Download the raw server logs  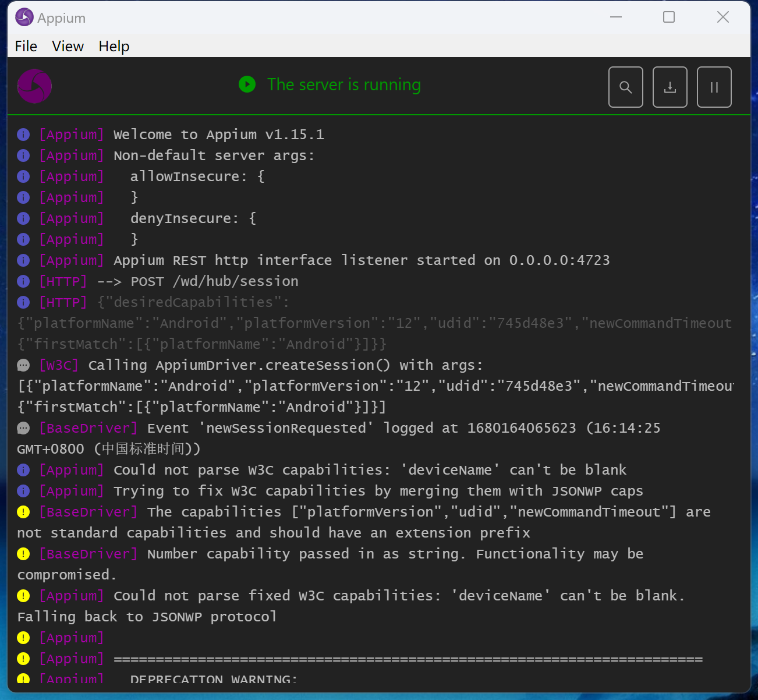(670, 87)
